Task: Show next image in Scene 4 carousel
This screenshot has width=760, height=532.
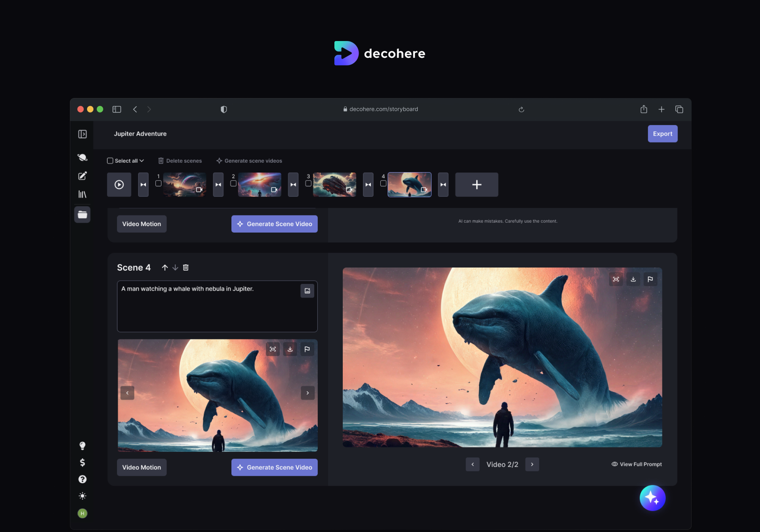Action: tap(307, 393)
